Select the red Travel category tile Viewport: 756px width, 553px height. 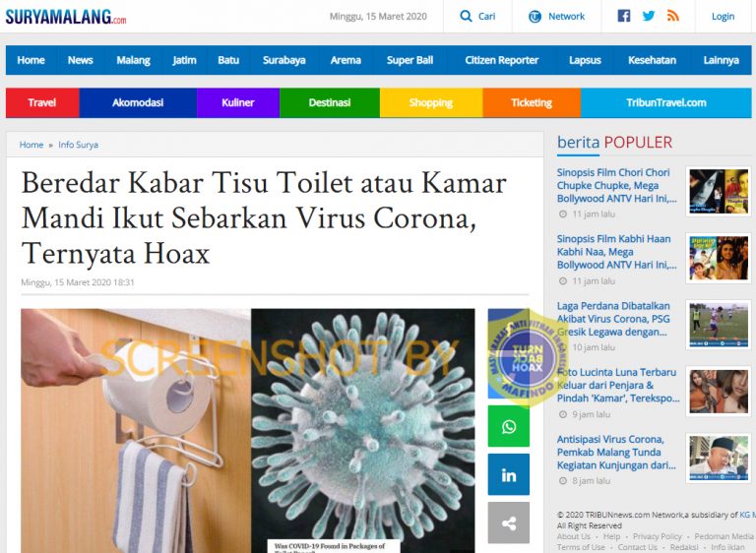point(42,102)
